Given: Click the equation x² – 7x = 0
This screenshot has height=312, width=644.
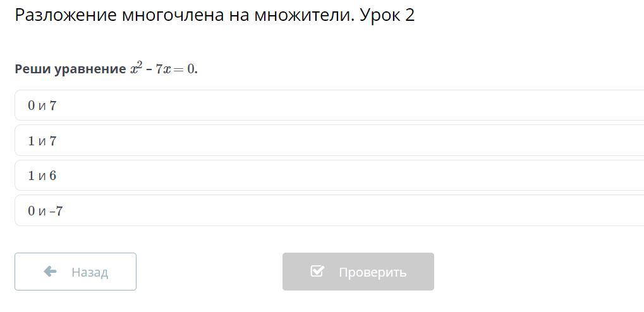Looking at the screenshot, I should tap(163, 69).
